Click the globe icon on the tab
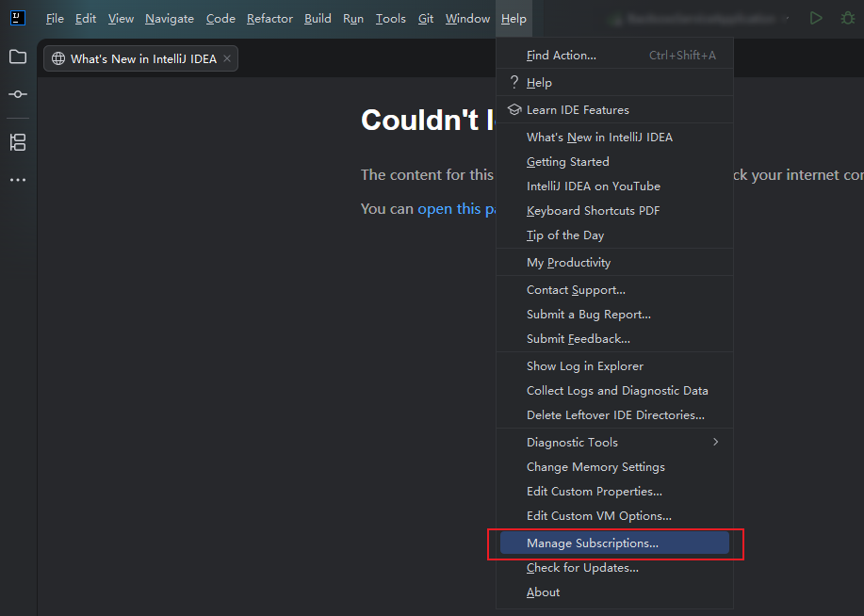The image size is (864, 616). (58, 58)
